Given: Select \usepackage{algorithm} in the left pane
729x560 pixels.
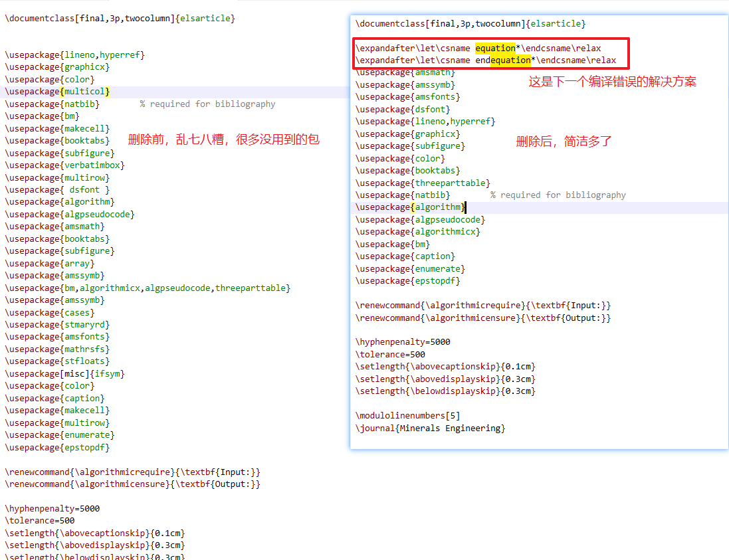Looking at the screenshot, I should (x=60, y=202).
